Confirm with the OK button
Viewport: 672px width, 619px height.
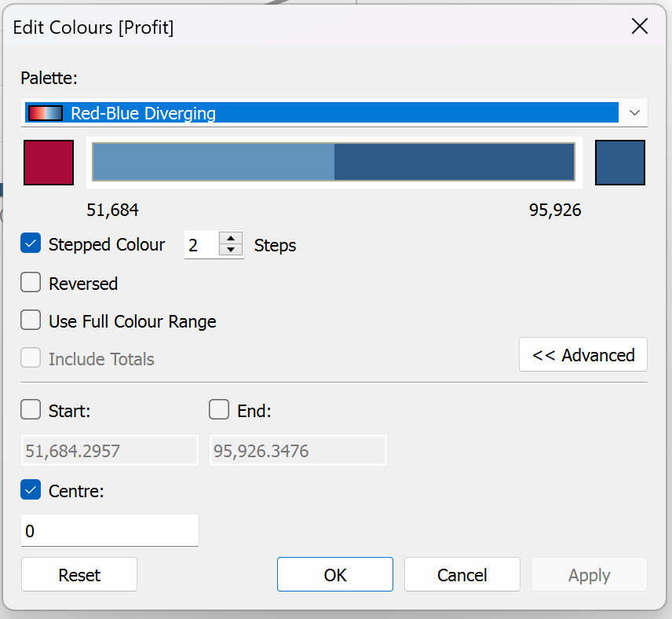pyautogui.click(x=334, y=575)
